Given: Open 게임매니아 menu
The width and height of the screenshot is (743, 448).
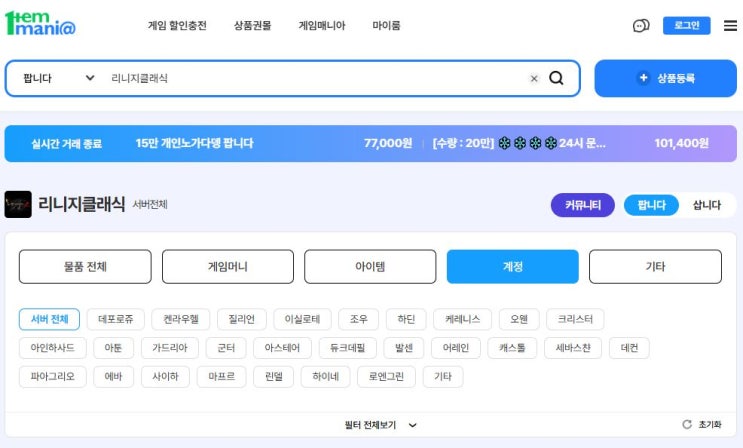Looking at the screenshot, I should (322, 26).
